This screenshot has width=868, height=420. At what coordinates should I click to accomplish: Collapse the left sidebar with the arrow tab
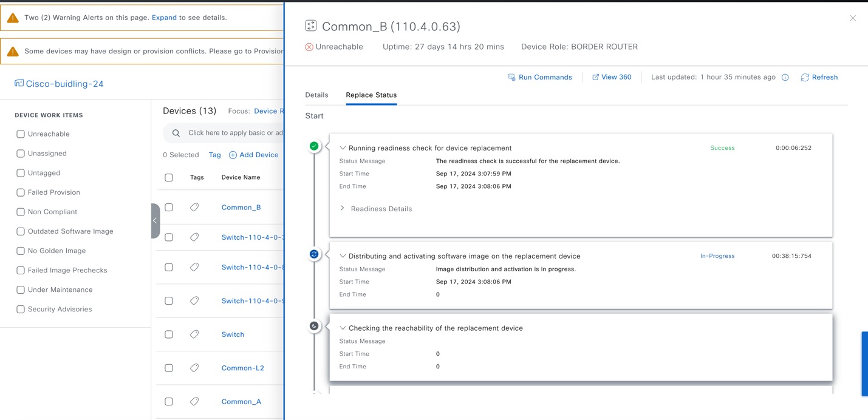coord(155,221)
